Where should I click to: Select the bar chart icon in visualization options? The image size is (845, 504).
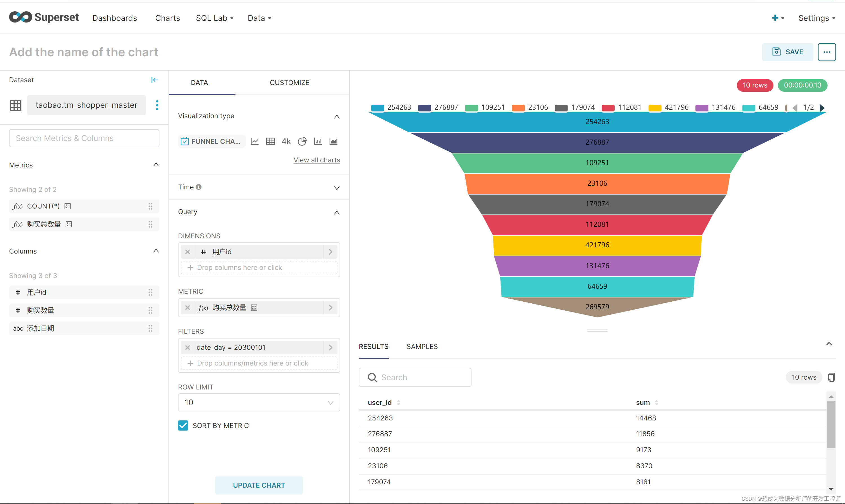point(318,141)
